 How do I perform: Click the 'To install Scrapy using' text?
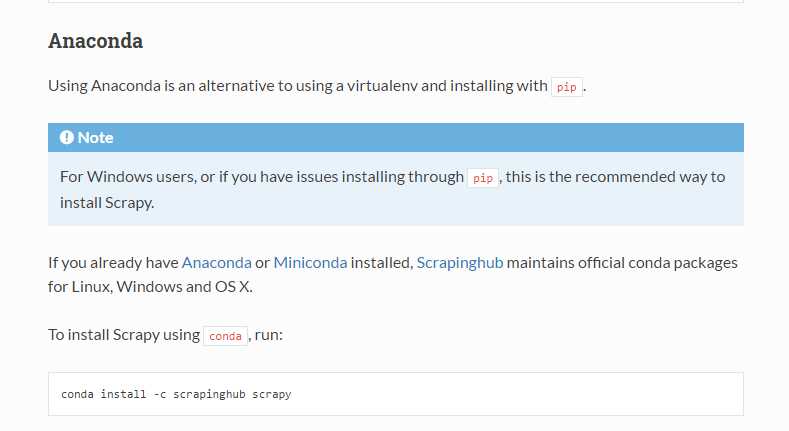coord(124,335)
